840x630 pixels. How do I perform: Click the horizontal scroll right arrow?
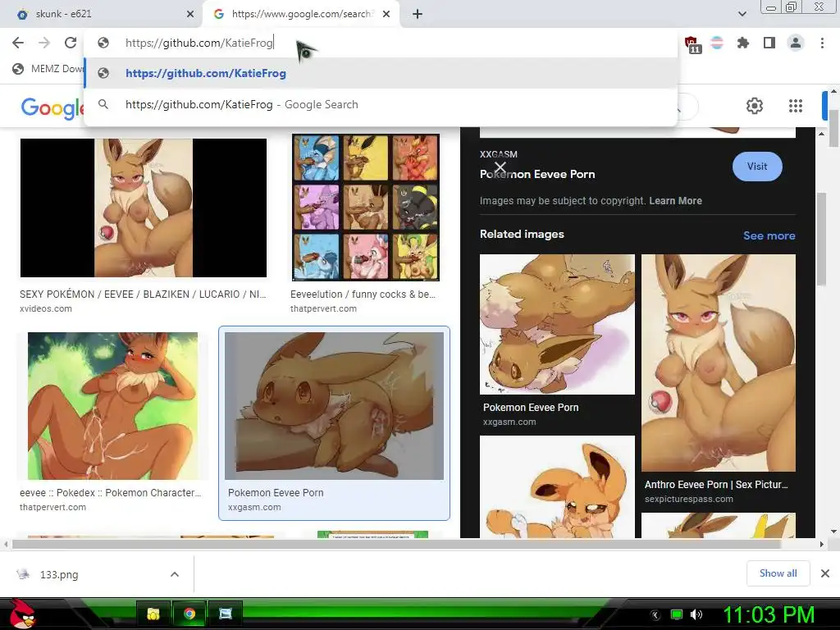822,545
